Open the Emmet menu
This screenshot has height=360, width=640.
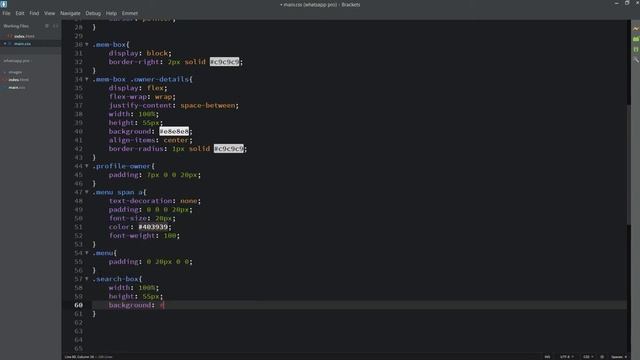click(x=130, y=13)
